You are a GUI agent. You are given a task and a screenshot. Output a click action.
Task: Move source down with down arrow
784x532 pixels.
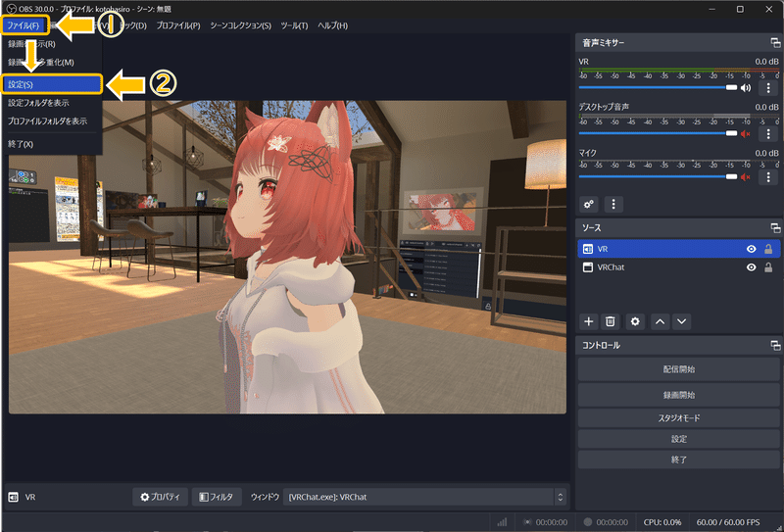(x=681, y=321)
